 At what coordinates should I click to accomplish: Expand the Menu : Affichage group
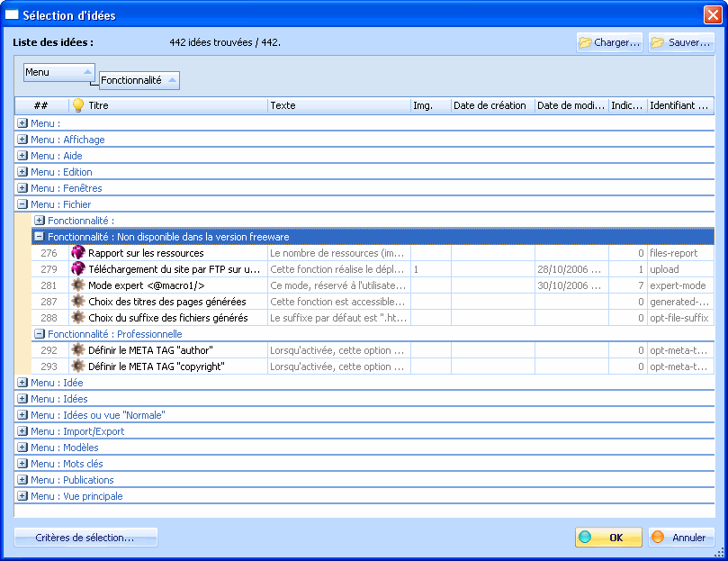pyautogui.click(x=22, y=140)
